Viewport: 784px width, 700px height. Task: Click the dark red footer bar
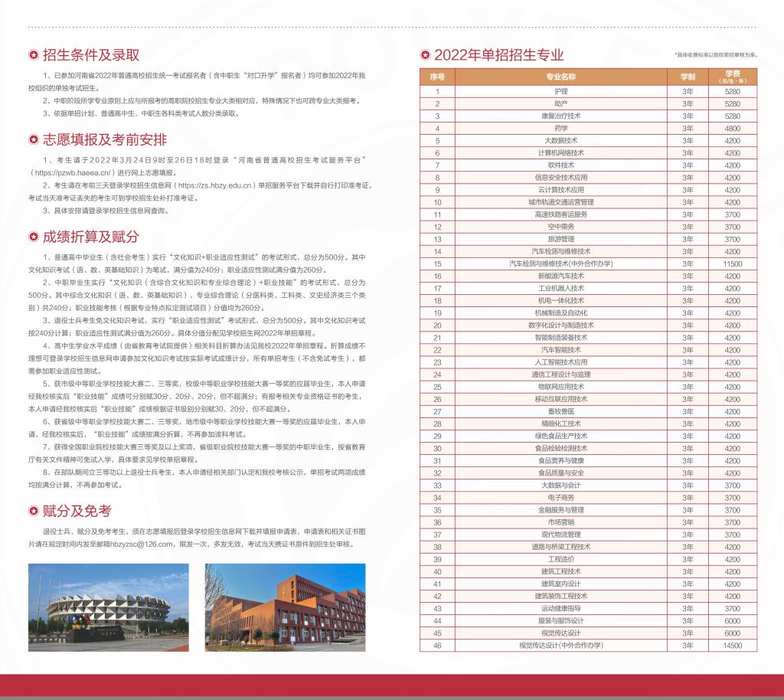392,685
